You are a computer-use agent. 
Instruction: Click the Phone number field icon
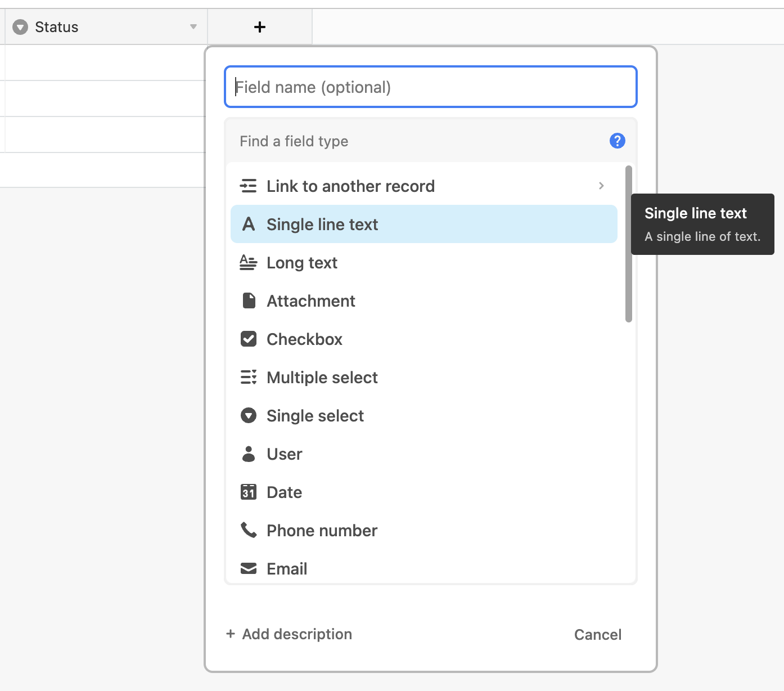249,530
